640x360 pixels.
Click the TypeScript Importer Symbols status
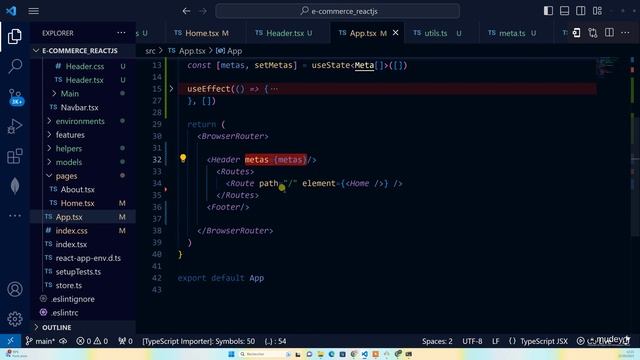click(x=199, y=341)
